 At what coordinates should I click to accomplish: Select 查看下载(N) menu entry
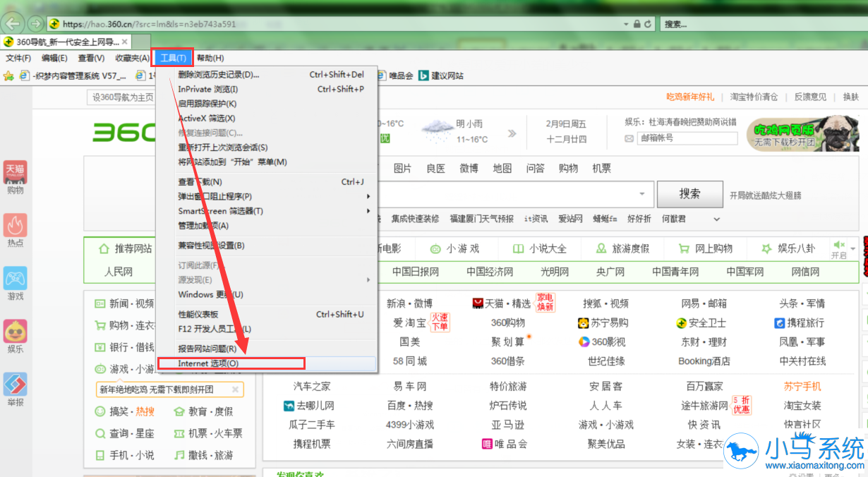[x=267, y=182]
